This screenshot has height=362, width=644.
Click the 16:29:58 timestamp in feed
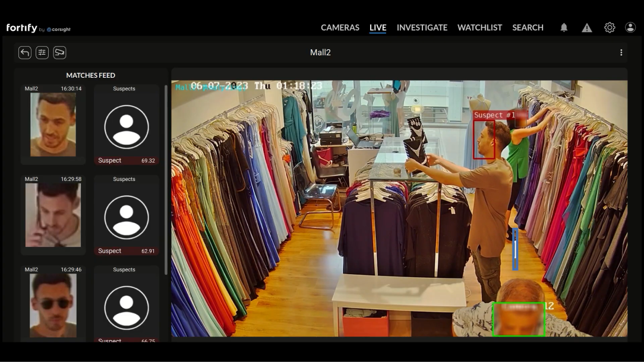point(71,179)
